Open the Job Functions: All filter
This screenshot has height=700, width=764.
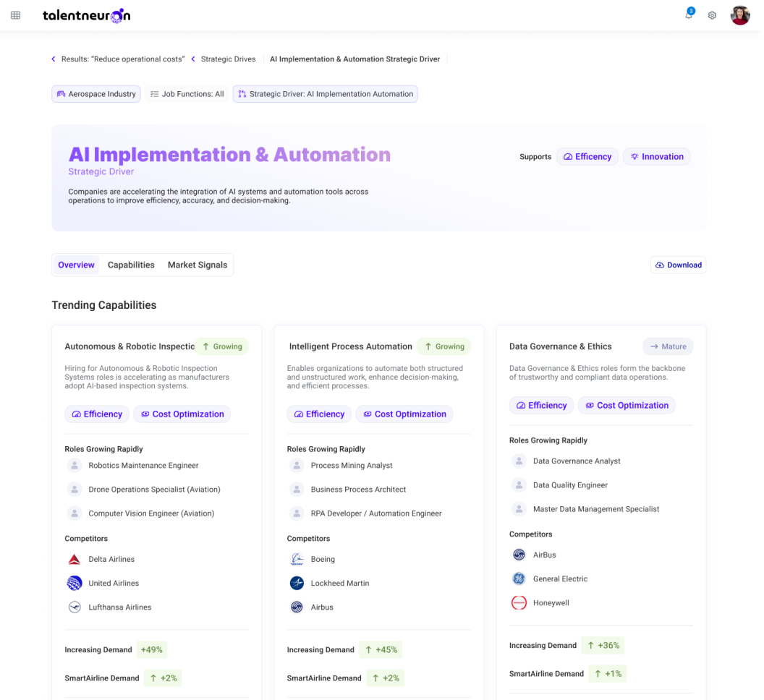pos(187,94)
